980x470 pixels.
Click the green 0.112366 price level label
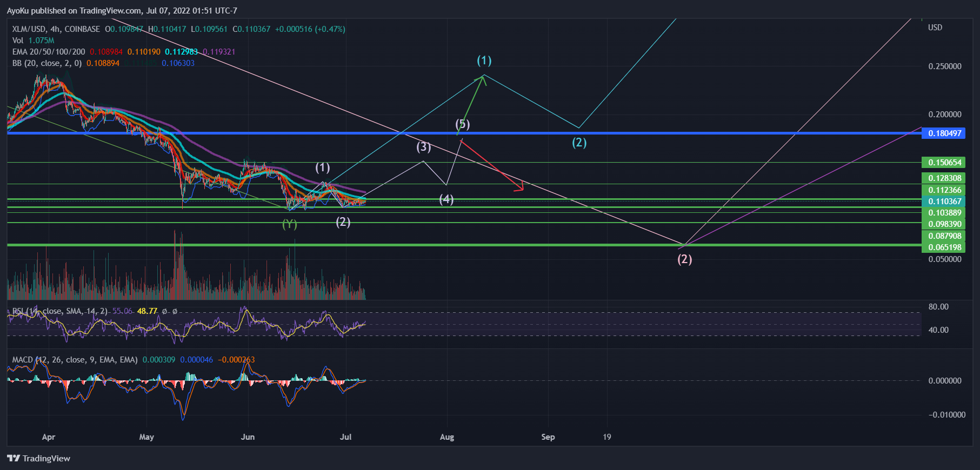(943, 190)
